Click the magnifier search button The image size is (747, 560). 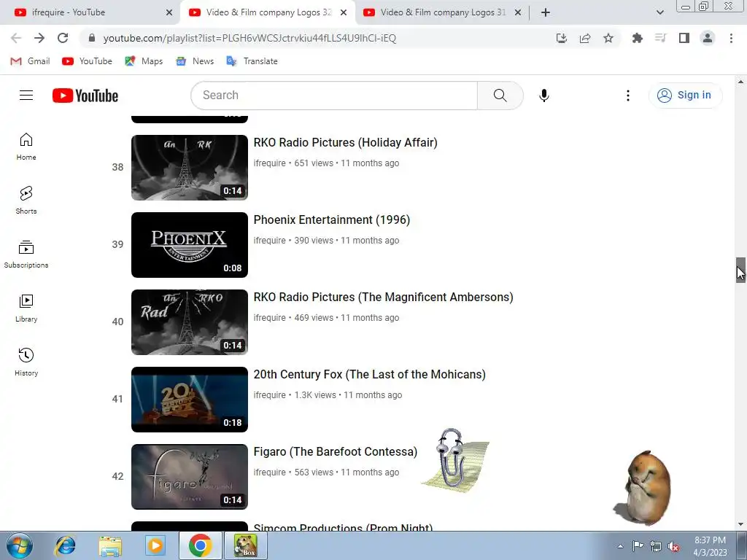tap(500, 96)
